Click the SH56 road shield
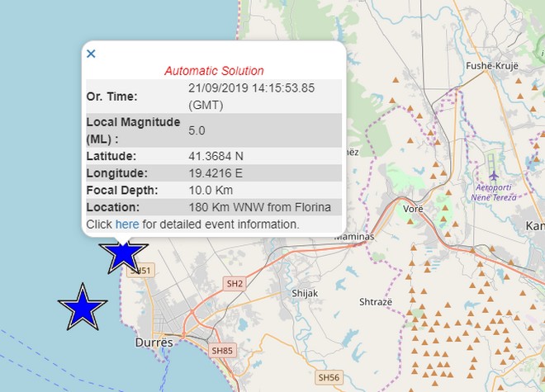This screenshot has height=392, width=545. [327, 376]
